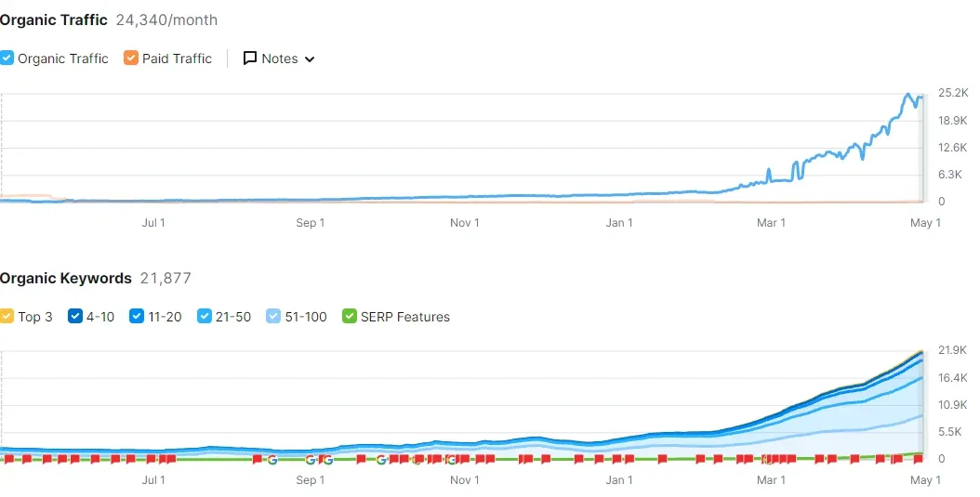Click the Organic Traffic peak near May 1
980x497 pixels.
point(908,95)
